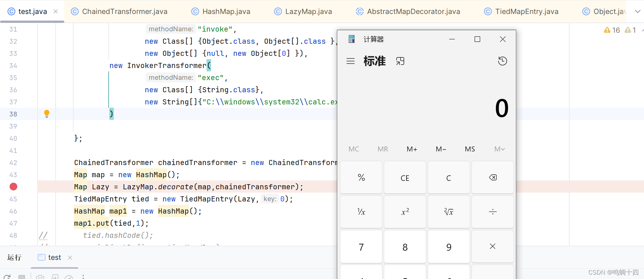Click the "exec" string on line 35
The height and width of the screenshot is (279, 644).
[x=211, y=78]
